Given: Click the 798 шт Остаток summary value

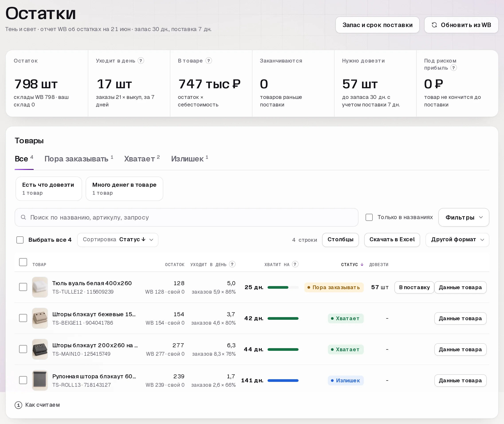Looking at the screenshot, I should click(x=36, y=84).
